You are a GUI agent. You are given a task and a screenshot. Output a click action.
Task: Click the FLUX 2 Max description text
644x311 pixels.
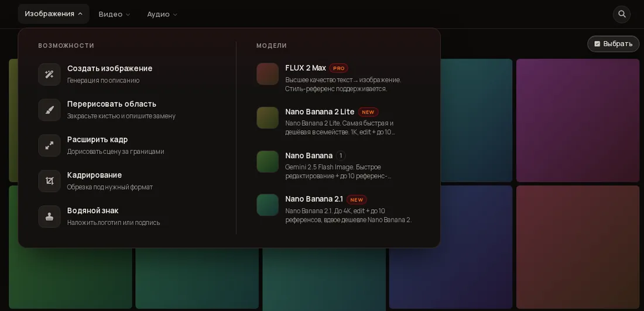[x=343, y=84]
